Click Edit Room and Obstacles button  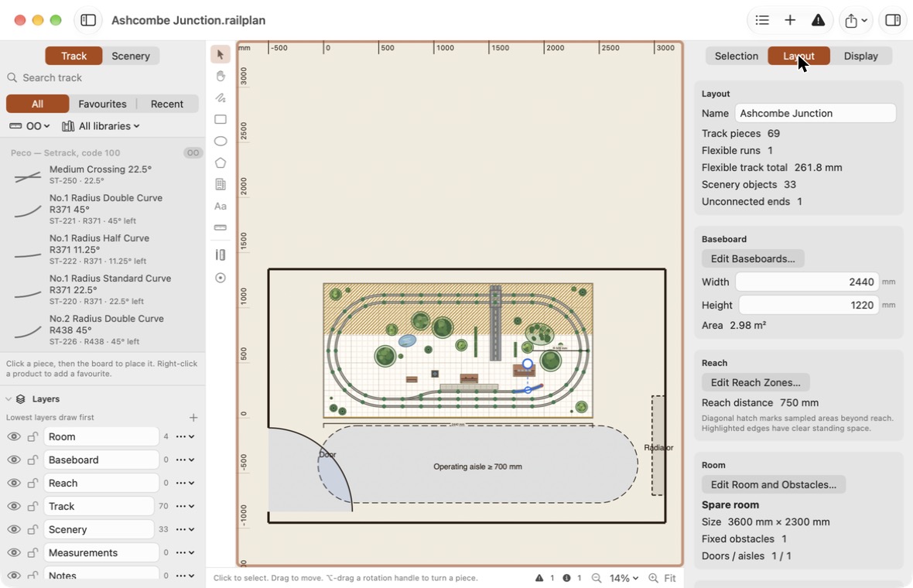(x=773, y=484)
